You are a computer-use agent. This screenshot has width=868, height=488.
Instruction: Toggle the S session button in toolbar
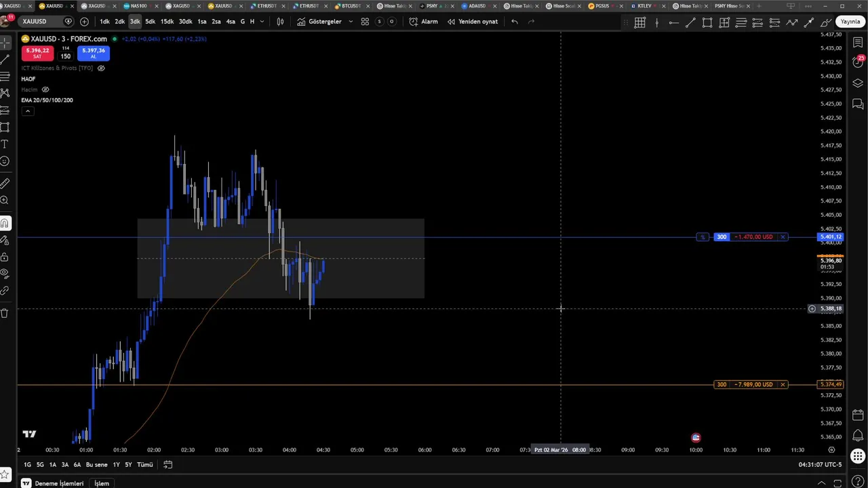(x=379, y=22)
